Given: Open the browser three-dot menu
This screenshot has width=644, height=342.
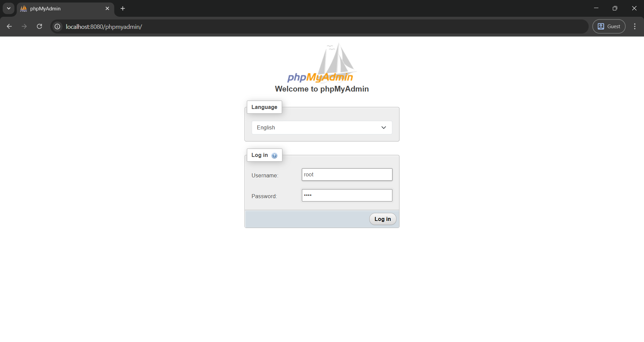Looking at the screenshot, I should coord(635,26).
